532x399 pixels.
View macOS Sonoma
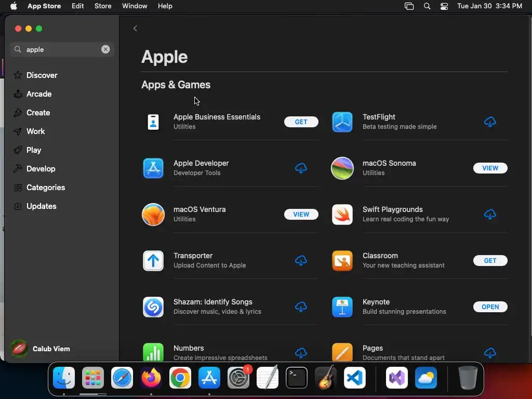(490, 168)
